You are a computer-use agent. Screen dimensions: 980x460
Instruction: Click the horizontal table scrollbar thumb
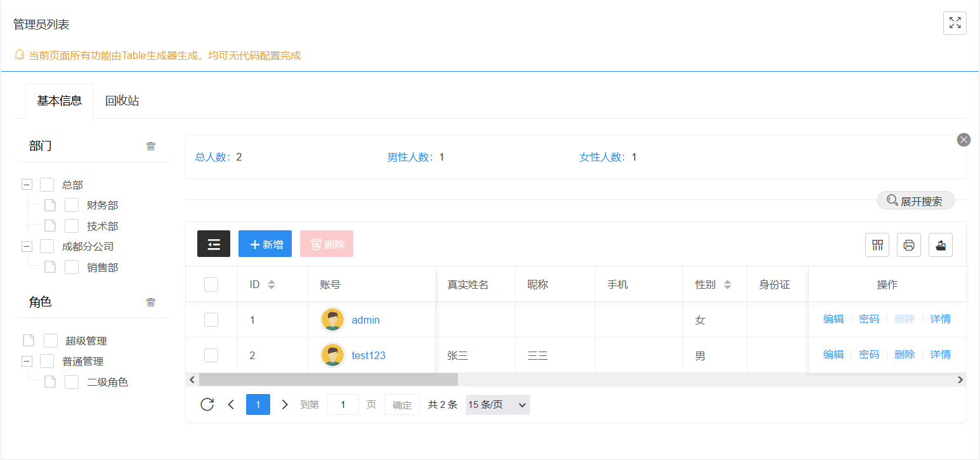[x=328, y=379]
